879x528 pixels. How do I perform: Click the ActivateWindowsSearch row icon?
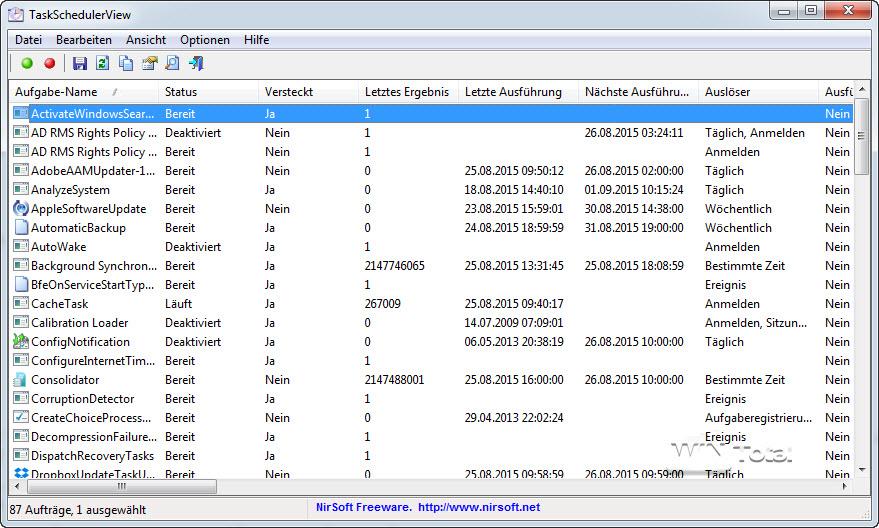point(21,114)
